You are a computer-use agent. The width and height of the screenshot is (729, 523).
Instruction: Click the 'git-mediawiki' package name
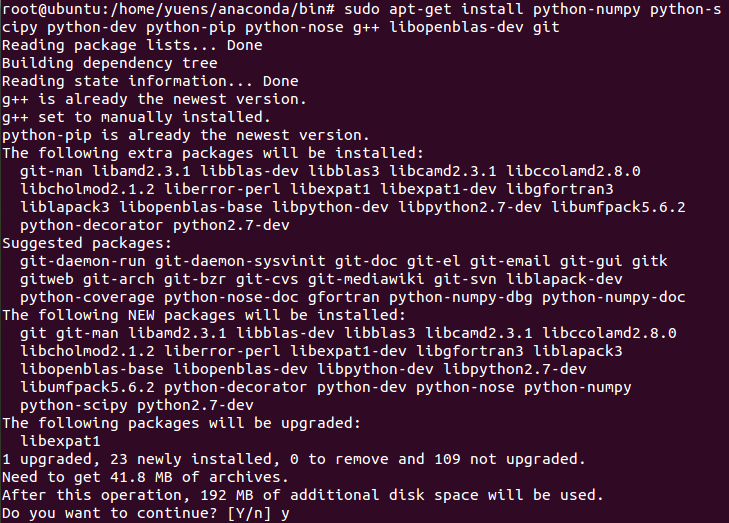pos(366,279)
